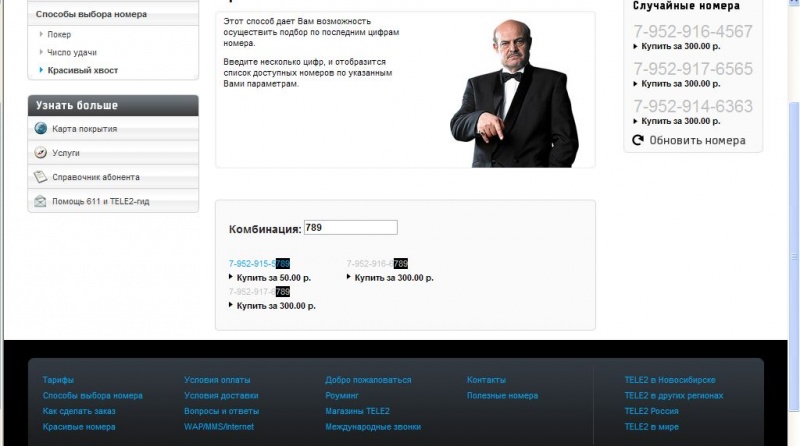Open the Роуминг footer link
Image resolution: width=800 pixels, height=446 pixels.
click(x=342, y=395)
